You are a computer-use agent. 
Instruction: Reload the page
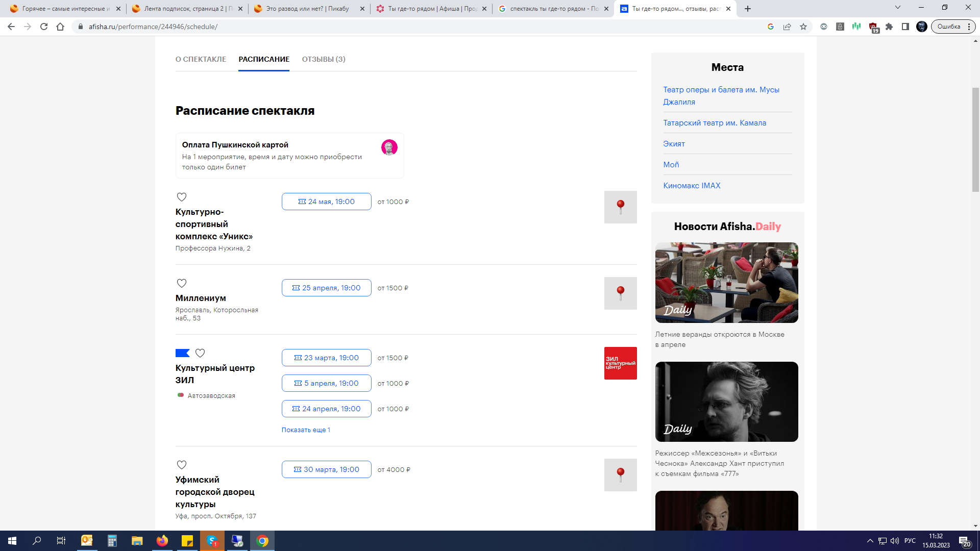click(x=44, y=27)
